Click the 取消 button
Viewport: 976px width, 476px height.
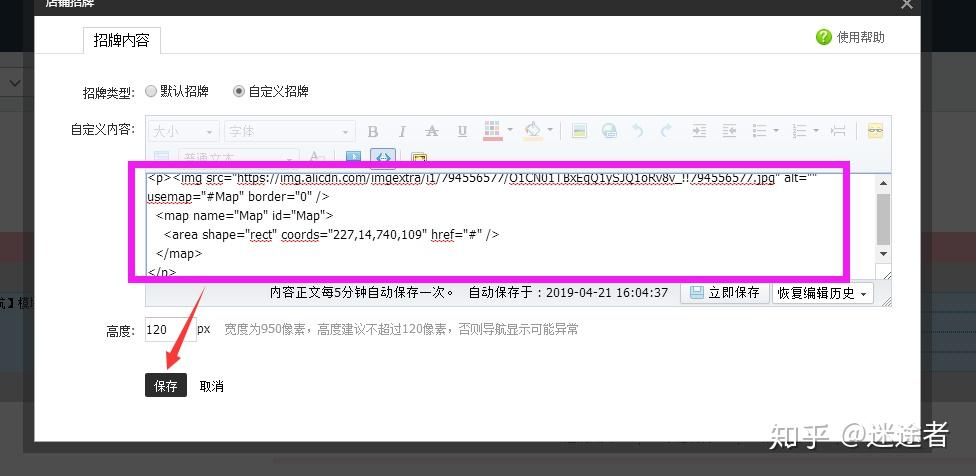coord(212,386)
